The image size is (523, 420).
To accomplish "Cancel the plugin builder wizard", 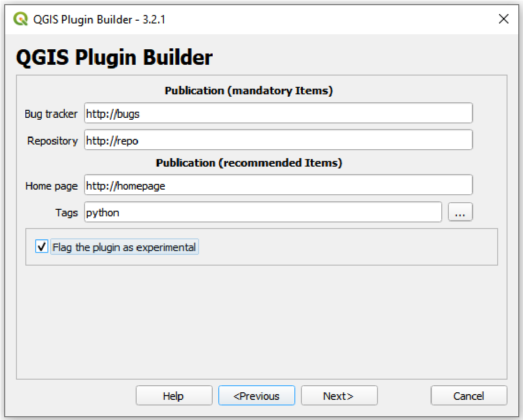I will [x=469, y=396].
